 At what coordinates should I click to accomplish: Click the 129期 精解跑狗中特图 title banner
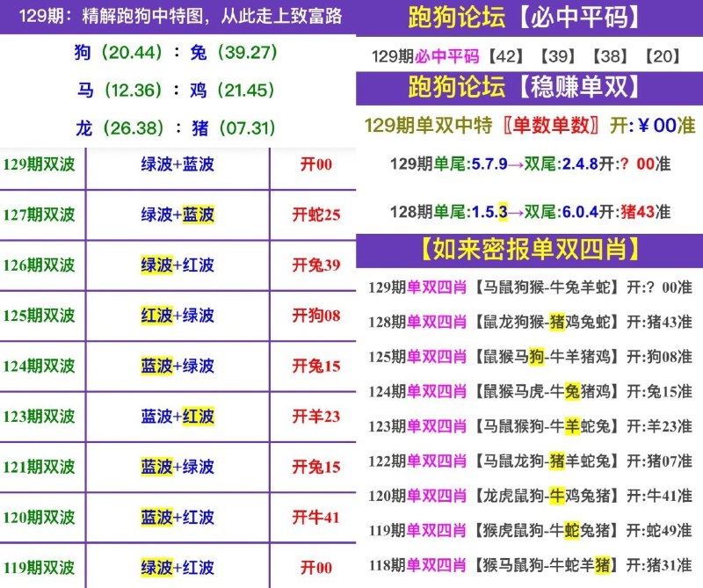coord(178,17)
